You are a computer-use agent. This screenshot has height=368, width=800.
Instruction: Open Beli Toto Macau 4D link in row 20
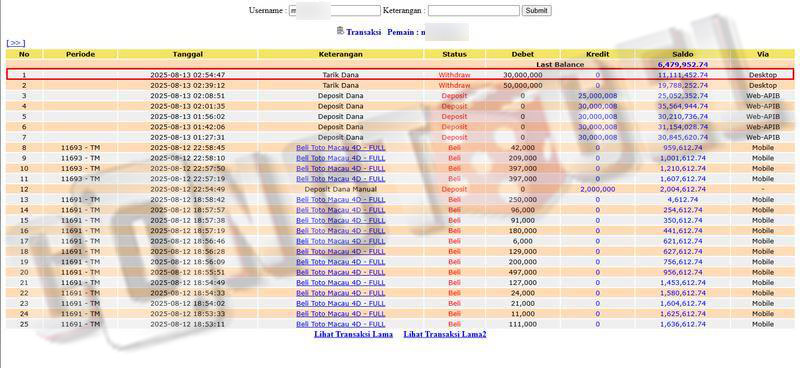[341, 272]
